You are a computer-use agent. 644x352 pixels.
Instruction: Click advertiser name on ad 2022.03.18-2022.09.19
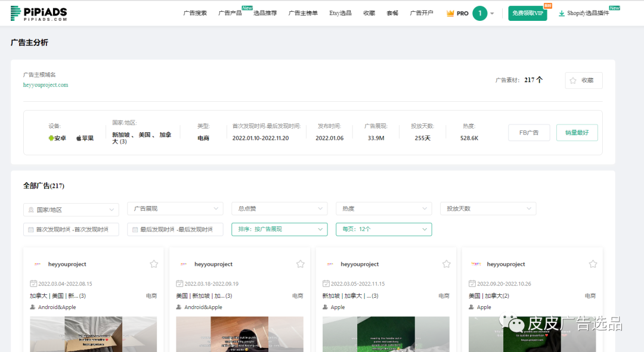213,264
